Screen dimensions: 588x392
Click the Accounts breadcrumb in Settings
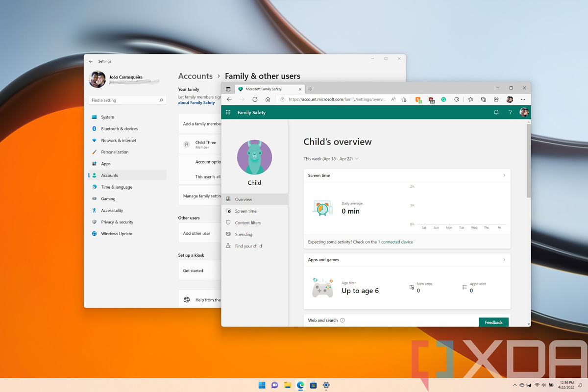pos(196,76)
